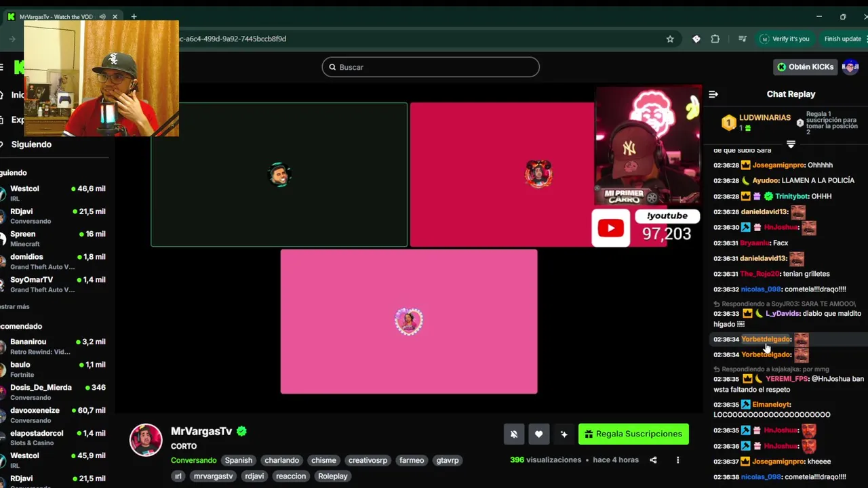Close the MrVargasTv browser tab
The height and width of the screenshot is (488, 868).
click(x=115, y=16)
